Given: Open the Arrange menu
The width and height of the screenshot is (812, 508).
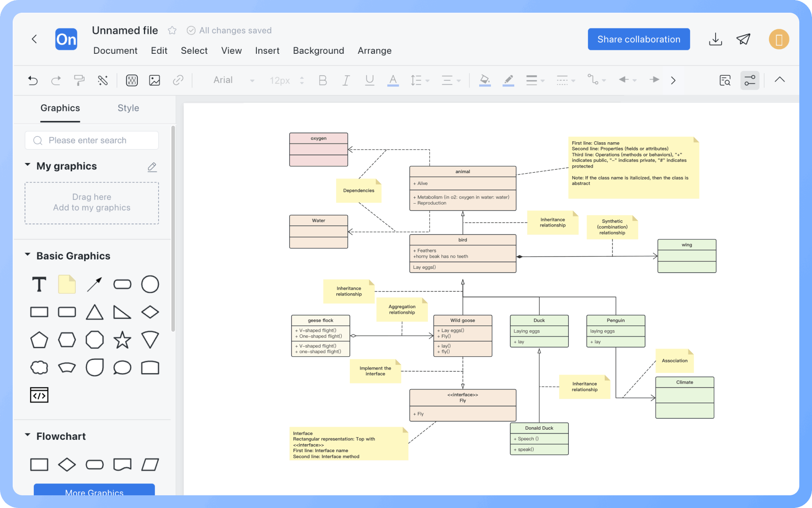Looking at the screenshot, I should 375,51.
